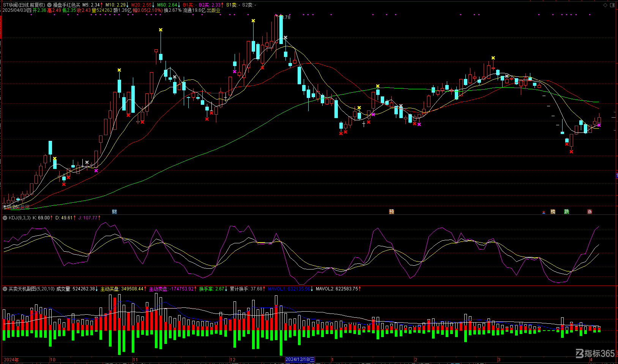Viewport: 618px width, 364px height.
Task: Click the 额1.26亿 turnover amount
Action: (x=123, y=10)
